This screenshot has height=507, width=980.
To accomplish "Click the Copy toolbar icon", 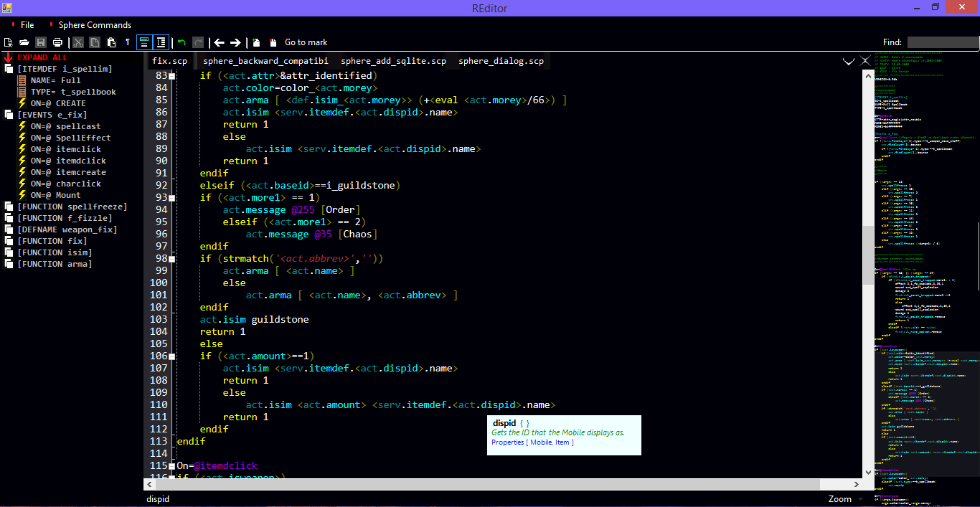I will tap(94, 42).
